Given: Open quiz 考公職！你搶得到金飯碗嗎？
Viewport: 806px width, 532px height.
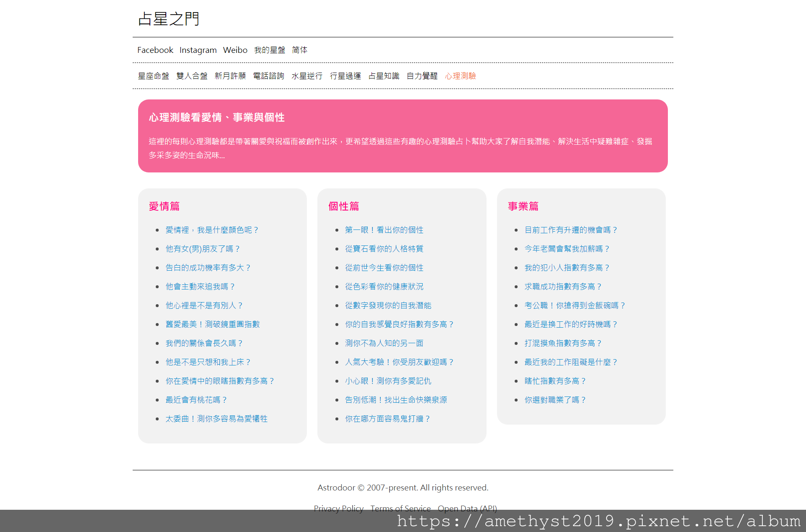Looking at the screenshot, I should point(576,305).
